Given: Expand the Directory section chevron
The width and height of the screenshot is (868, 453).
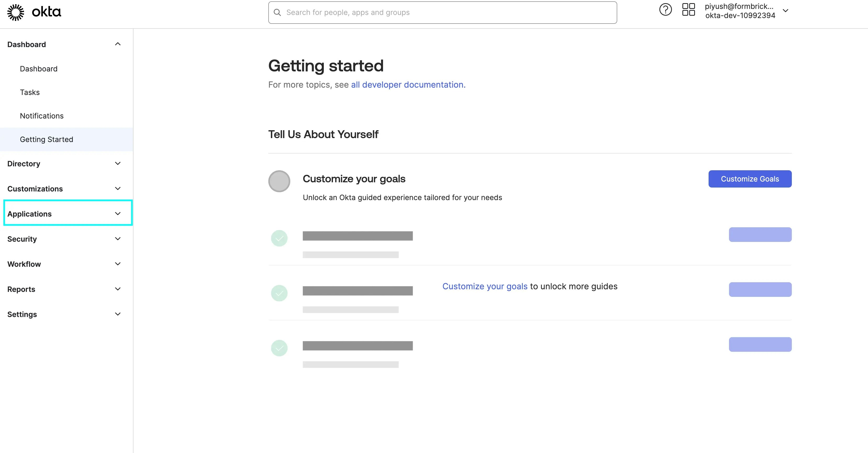Looking at the screenshot, I should click(x=118, y=163).
